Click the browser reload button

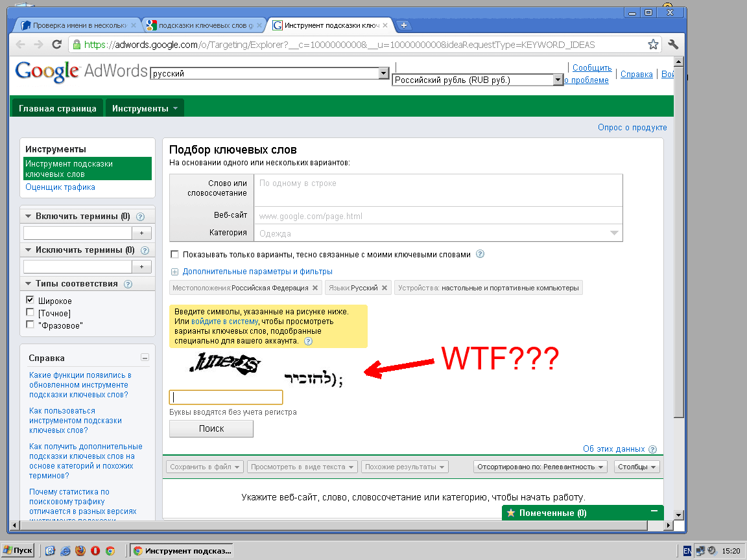(x=57, y=45)
